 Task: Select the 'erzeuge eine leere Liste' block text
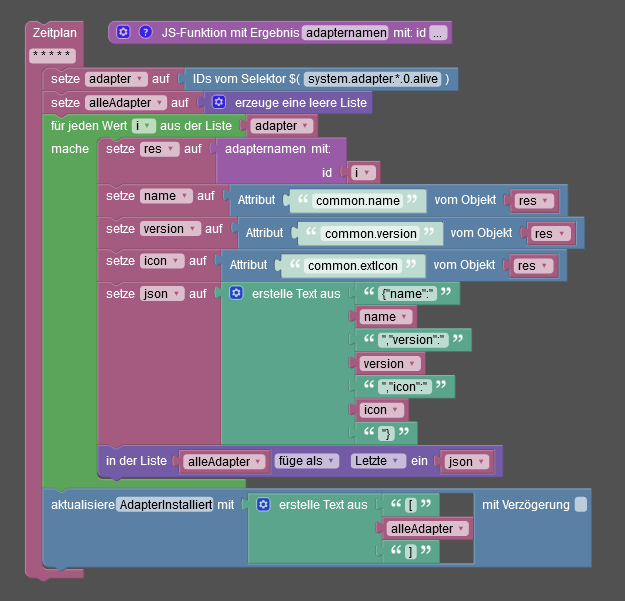(301, 103)
